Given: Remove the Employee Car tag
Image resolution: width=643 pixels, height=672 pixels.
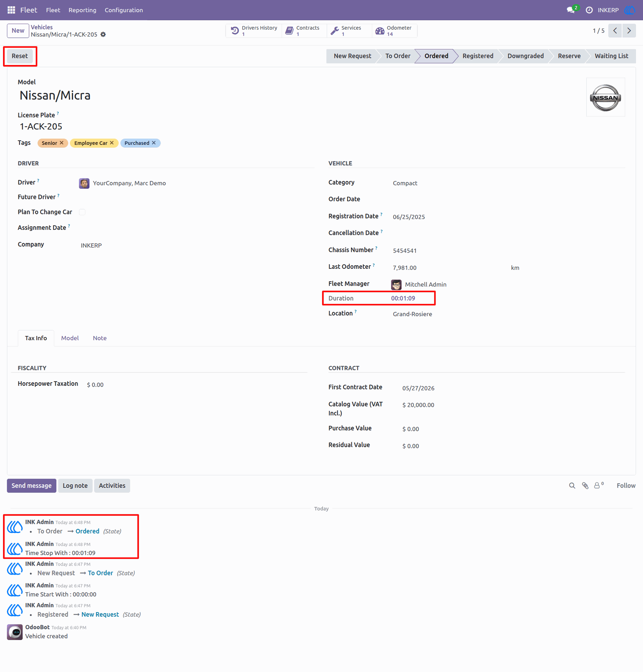Looking at the screenshot, I should pos(112,143).
